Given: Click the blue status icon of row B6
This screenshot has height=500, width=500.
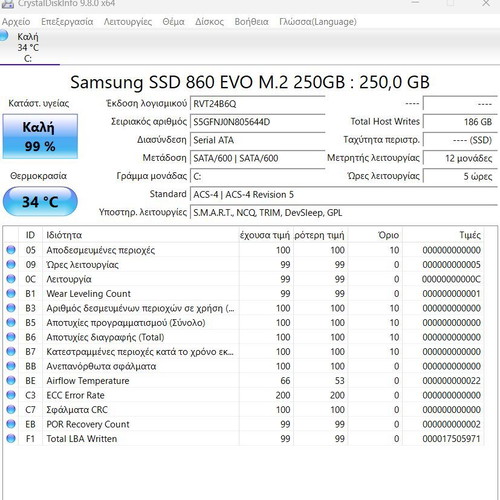Looking at the screenshot, I should coord(11,337).
